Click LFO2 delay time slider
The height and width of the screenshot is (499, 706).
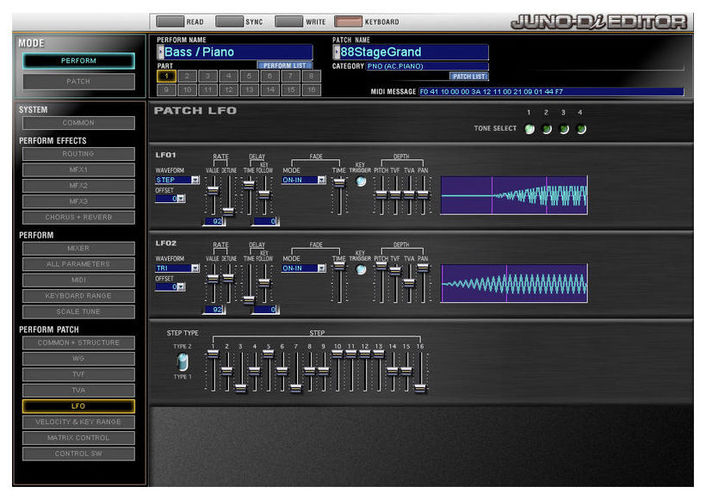(x=249, y=300)
